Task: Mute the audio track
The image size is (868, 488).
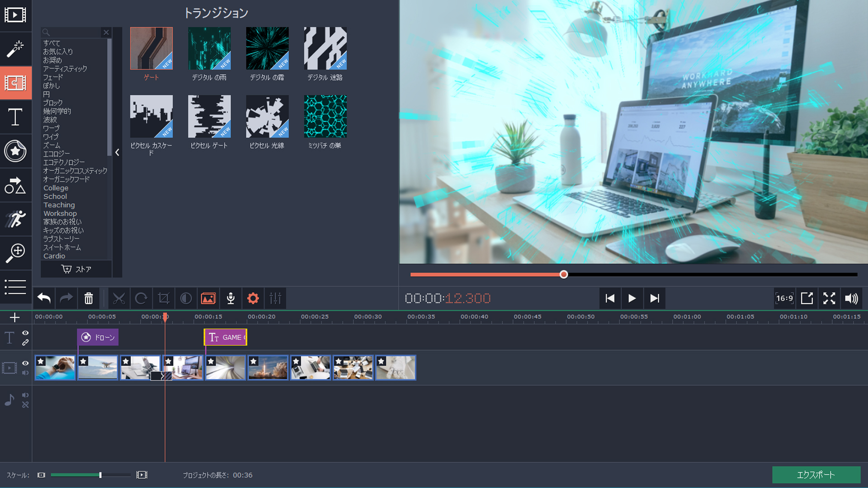Action: click(x=25, y=395)
